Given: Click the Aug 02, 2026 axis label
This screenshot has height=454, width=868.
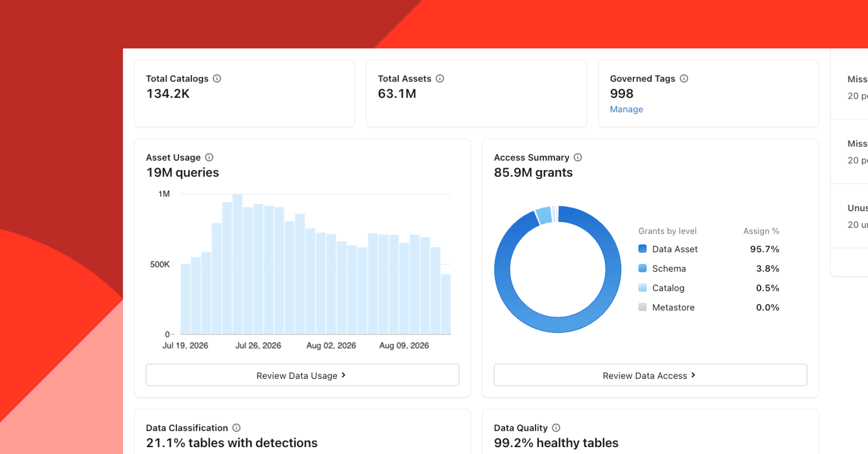Looking at the screenshot, I should coord(331,346).
